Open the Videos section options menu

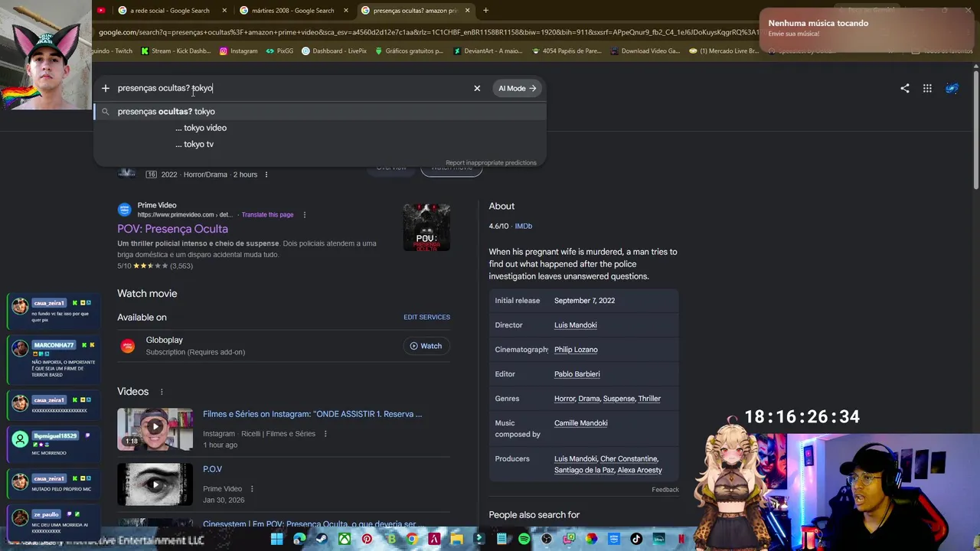pos(162,392)
